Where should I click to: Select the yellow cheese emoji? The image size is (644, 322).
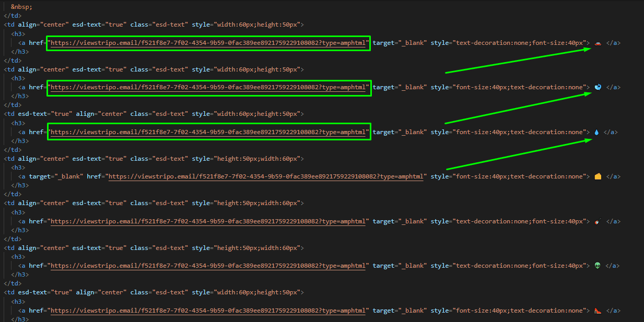point(598,177)
